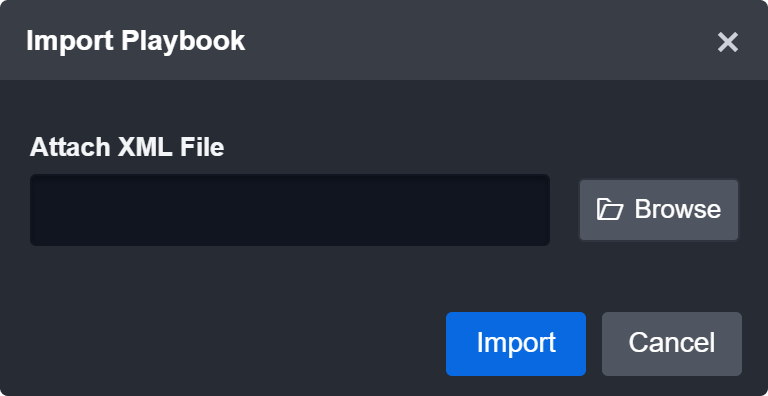Click the word Import on the blue button
Image resolution: width=768 pixels, height=396 pixels.
(516, 343)
